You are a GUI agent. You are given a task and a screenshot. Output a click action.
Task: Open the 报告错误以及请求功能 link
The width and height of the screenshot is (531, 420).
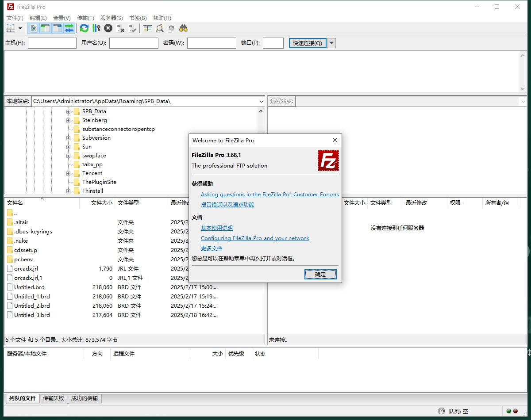tap(227, 205)
